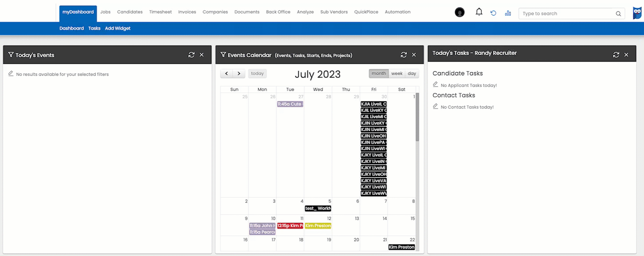
Task: Click the Tasks submenu link
Action: point(94,28)
